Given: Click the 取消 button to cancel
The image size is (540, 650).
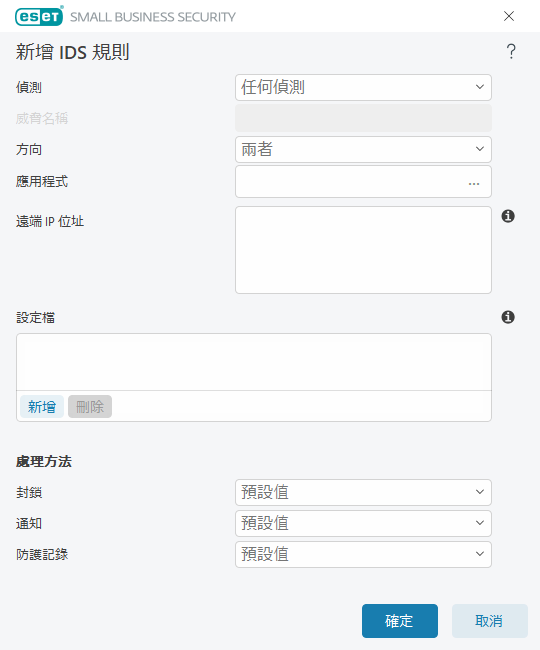Looking at the screenshot, I should point(489,621).
